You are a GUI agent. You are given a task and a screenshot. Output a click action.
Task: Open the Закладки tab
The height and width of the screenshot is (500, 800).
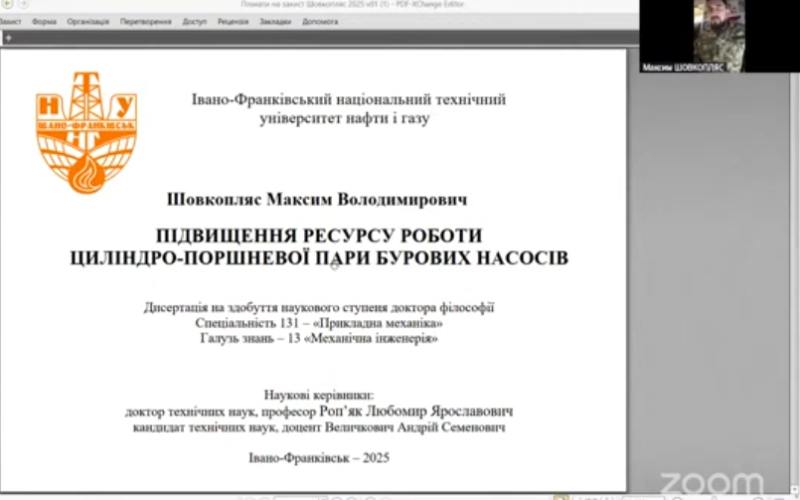pyautogui.click(x=275, y=21)
